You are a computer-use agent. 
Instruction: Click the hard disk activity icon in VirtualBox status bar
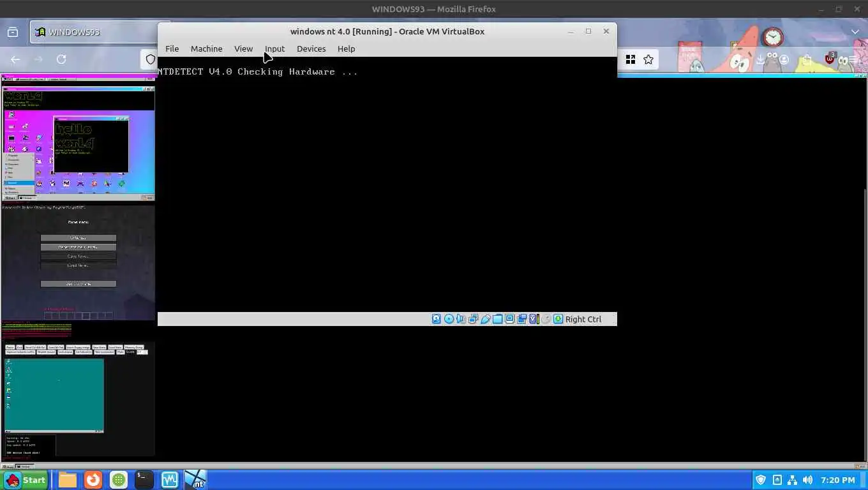pos(437,319)
